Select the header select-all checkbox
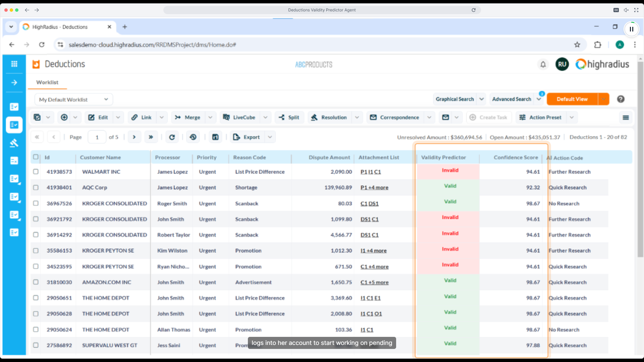Viewport: 644px width, 362px height. [x=36, y=157]
